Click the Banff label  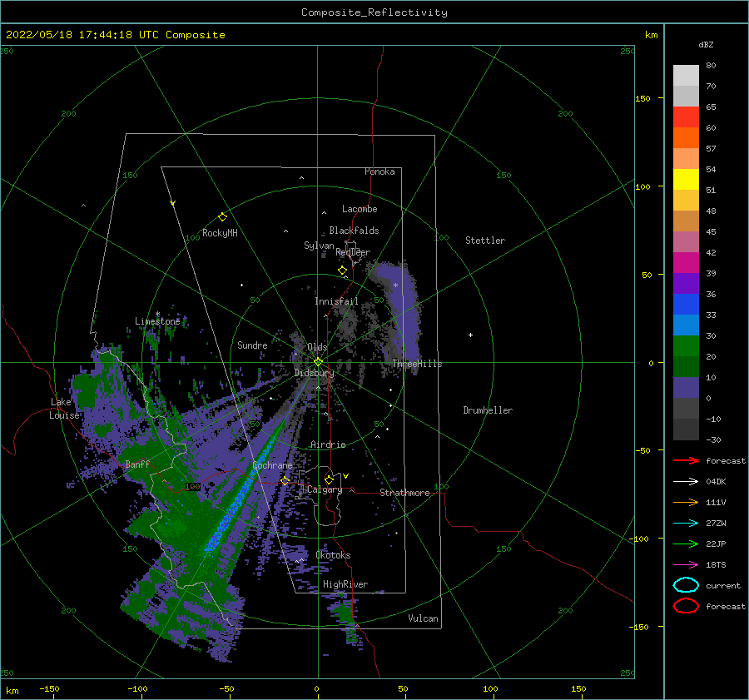[137, 464]
